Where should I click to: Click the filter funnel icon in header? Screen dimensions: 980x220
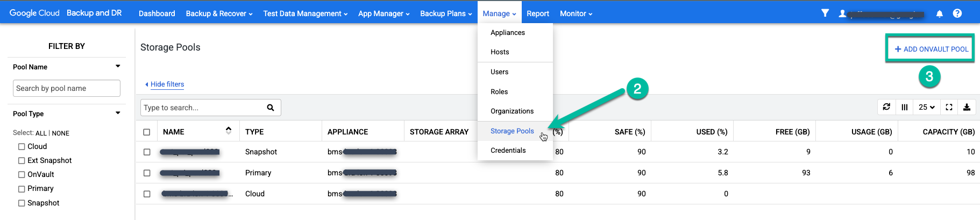click(x=825, y=13)
